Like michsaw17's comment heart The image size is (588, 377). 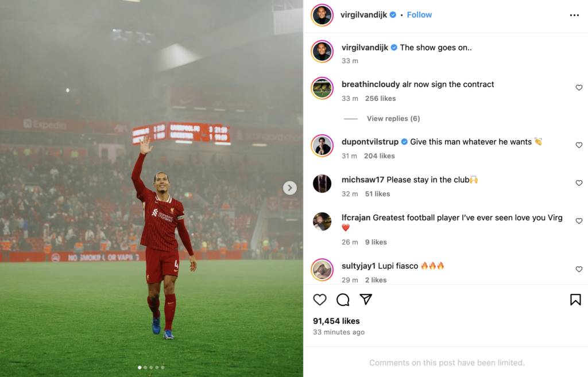[x=579, y=183]
